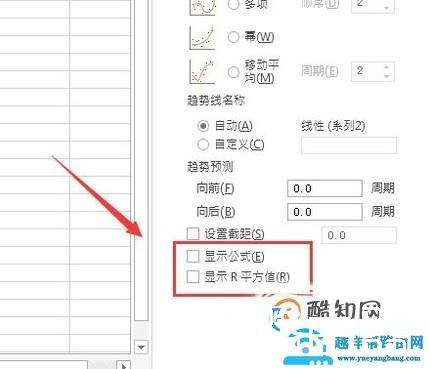The height and width of the screenshot is (369, 430).
Task: Click the 向后(B) forecast period field
Action: point(325,212)
